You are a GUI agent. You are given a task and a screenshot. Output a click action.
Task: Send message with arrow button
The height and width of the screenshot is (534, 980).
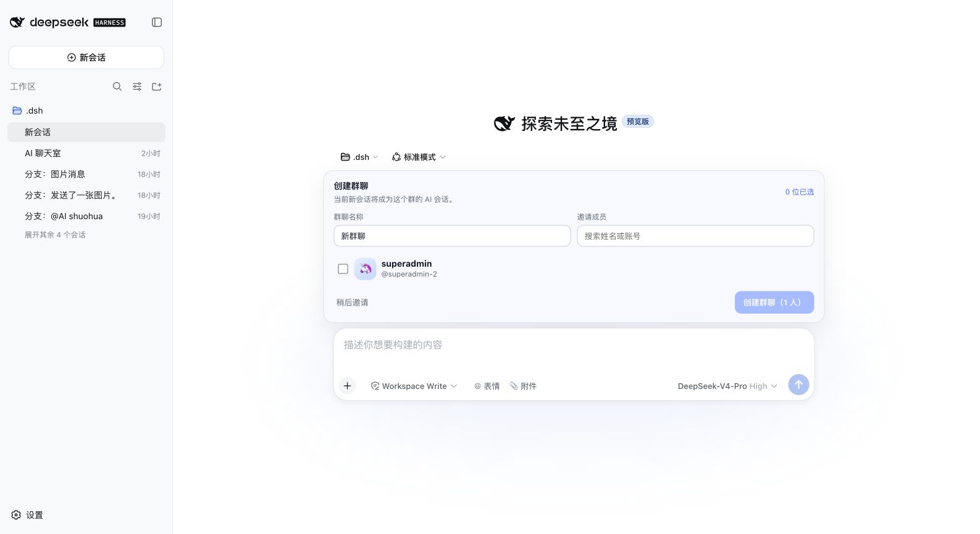pyautogui.click(x=798, y=385)
